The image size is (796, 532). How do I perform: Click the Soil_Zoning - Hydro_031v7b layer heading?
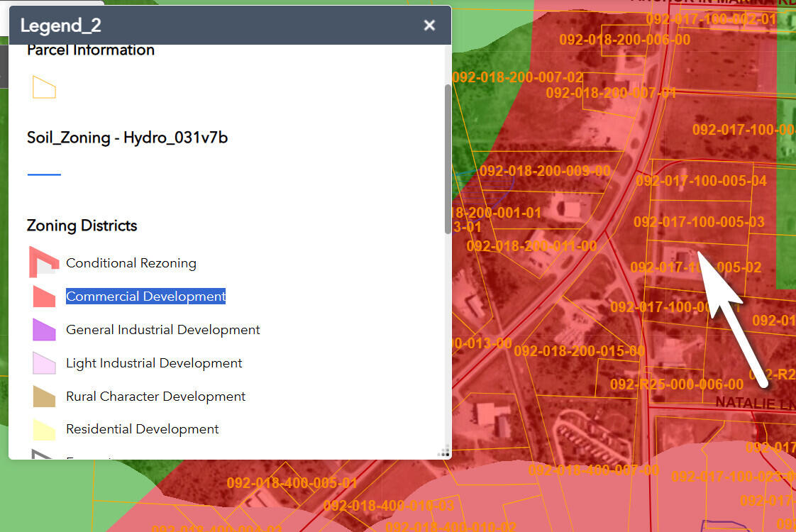(x=127, y=138)
